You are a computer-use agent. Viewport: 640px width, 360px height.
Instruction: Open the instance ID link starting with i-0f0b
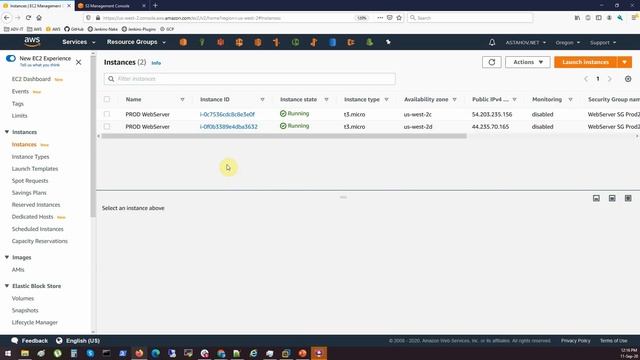pyautogui.click(x=229, y=127)
